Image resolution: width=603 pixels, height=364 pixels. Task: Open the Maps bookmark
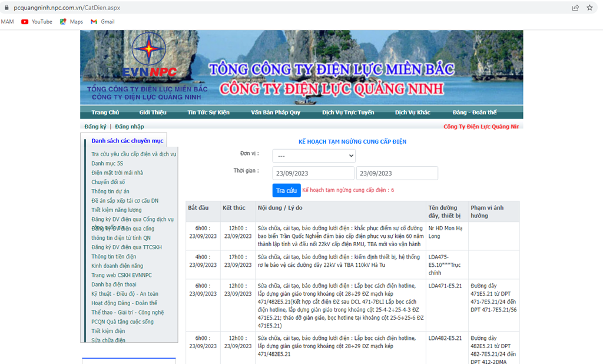[71, 22]
